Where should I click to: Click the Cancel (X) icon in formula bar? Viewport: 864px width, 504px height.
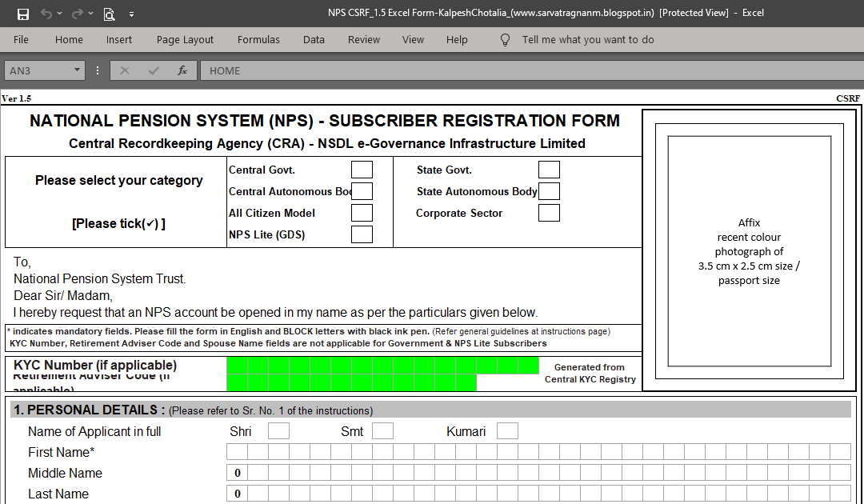click(x=125, y=70)
